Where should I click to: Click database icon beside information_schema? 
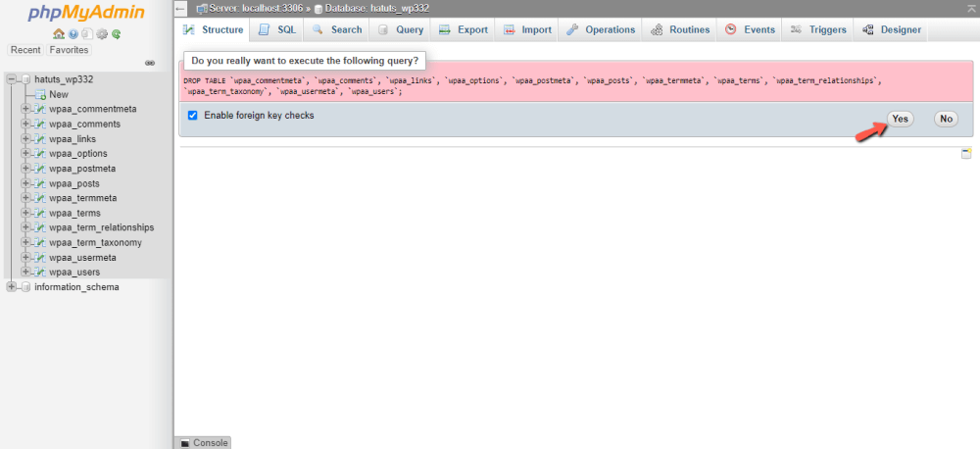[x=25, y=287]
